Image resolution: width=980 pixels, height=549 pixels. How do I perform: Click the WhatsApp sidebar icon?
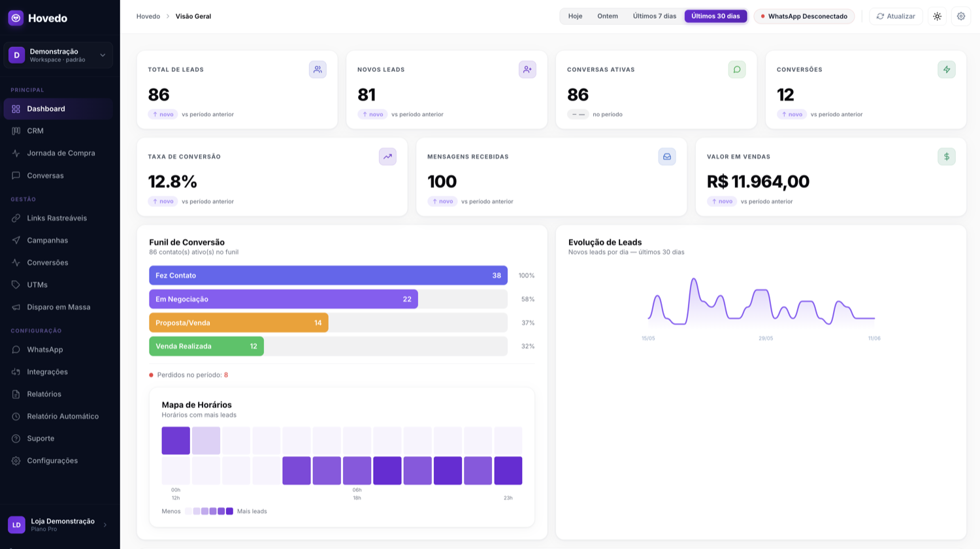click(x=16, y=350)
